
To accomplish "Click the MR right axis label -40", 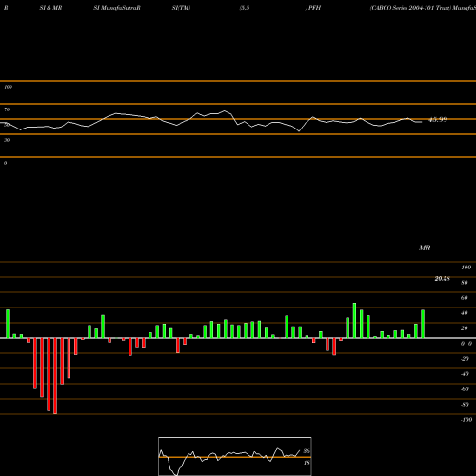I will pyautogui.click(x=465, y=374).
